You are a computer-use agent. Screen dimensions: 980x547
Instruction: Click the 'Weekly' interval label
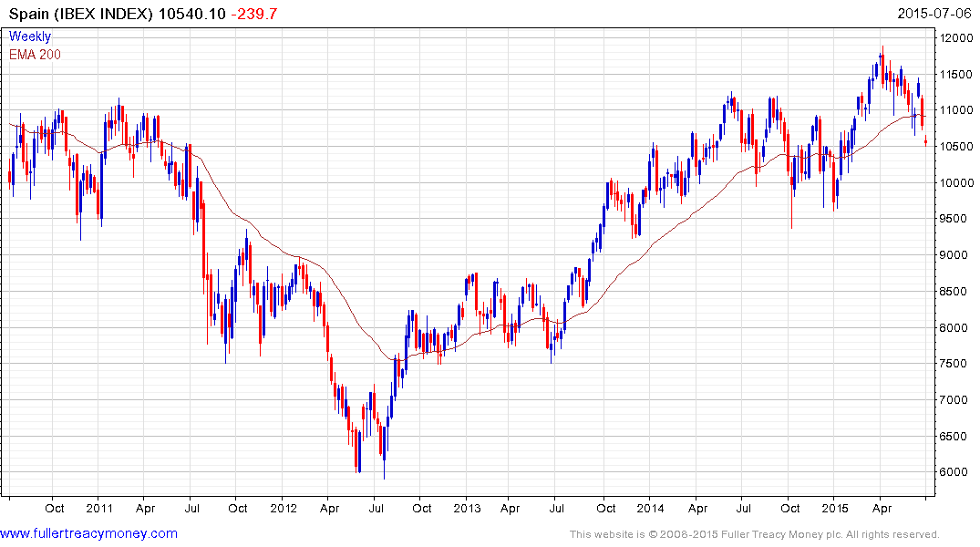(x=30, y=36)
